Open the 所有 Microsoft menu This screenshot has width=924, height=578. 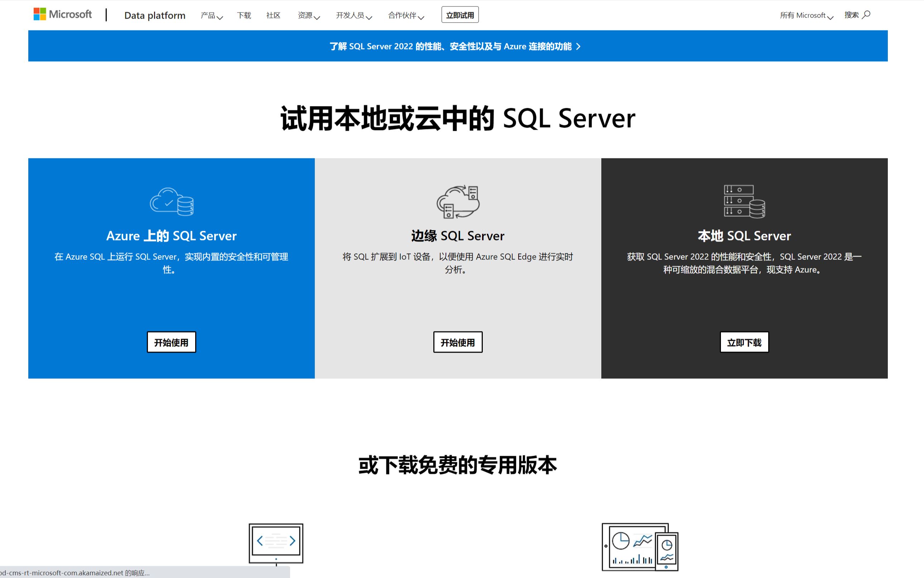click(x=806, y=16)
